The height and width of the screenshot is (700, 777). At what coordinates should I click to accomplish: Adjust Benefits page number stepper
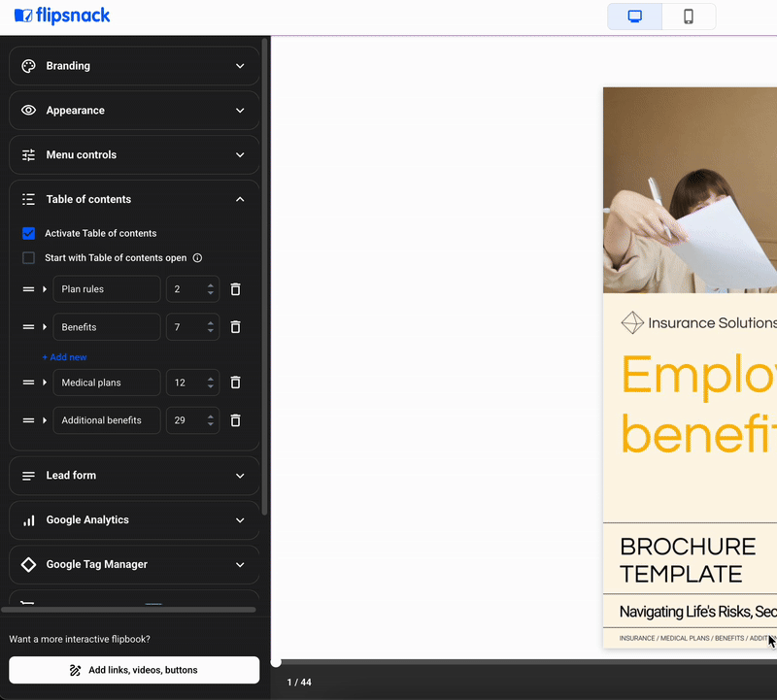[x=211, y=327]
